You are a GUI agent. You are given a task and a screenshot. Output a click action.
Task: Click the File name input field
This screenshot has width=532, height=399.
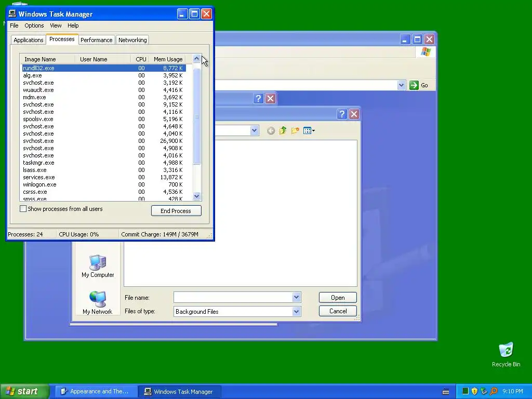point(233,298)
